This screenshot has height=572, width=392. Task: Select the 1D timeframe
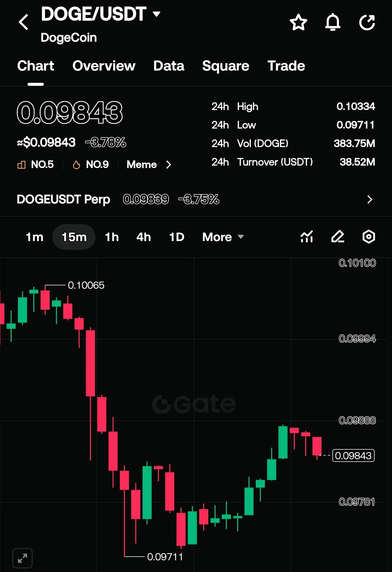tap(177, 237)
